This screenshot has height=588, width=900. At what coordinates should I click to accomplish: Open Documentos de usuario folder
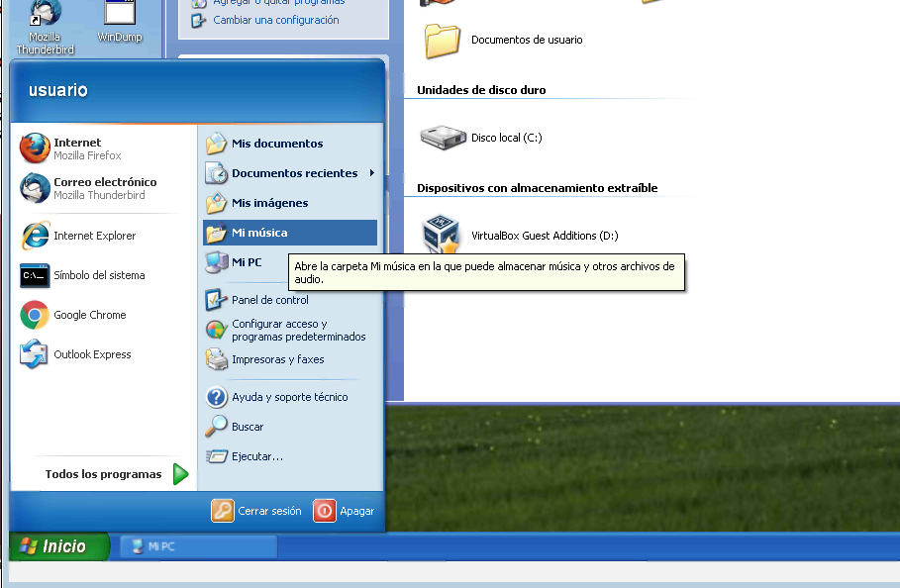pos(526,40)
